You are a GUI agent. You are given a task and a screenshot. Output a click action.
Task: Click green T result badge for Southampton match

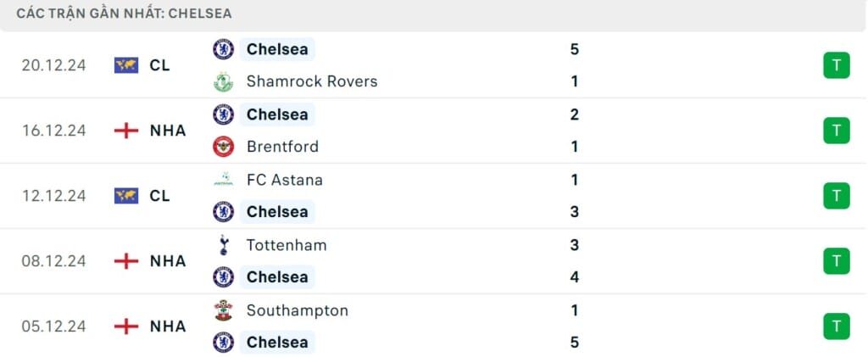[x=836, y=326]
